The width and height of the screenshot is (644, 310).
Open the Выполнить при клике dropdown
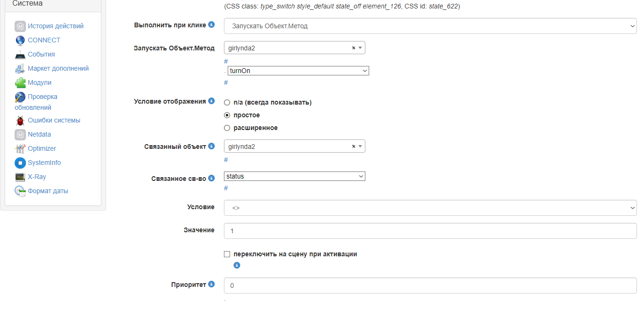pyautogui.click(x=430, y=26)
